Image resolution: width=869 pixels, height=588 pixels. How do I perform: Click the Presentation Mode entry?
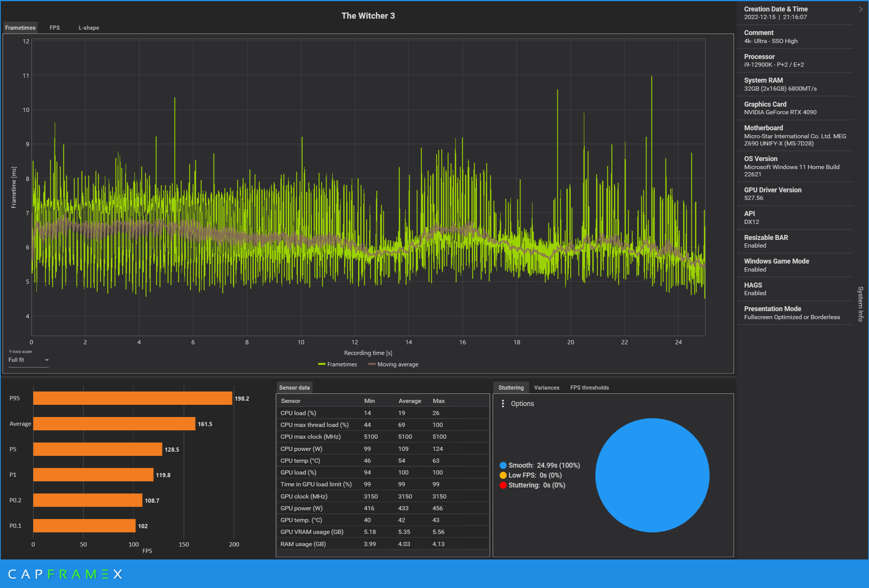click(795, 313)
